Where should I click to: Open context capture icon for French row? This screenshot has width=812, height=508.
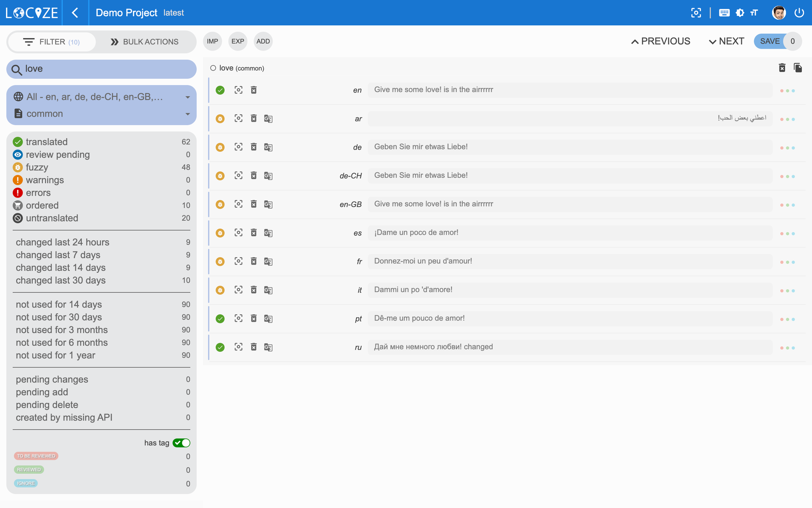click(x=239, y=261)
